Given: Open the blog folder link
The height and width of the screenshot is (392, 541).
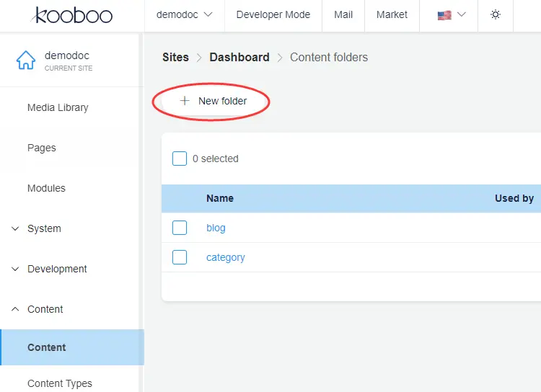Looking at the screenshot, I should [x=216, y=228].
